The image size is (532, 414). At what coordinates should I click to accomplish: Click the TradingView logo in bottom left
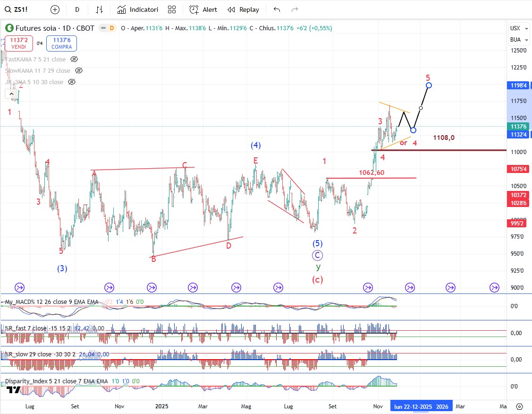pyautogui.click(x=13, y=389)
